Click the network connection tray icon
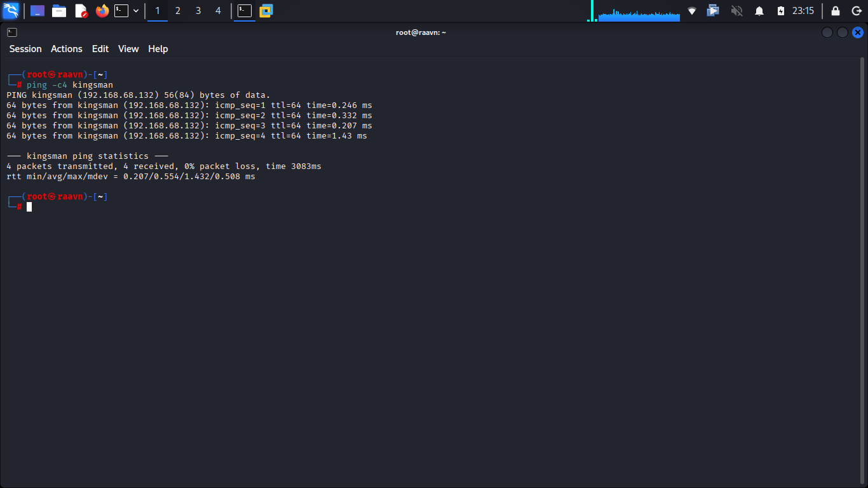 pyautogui.click(x=692, y=11)
